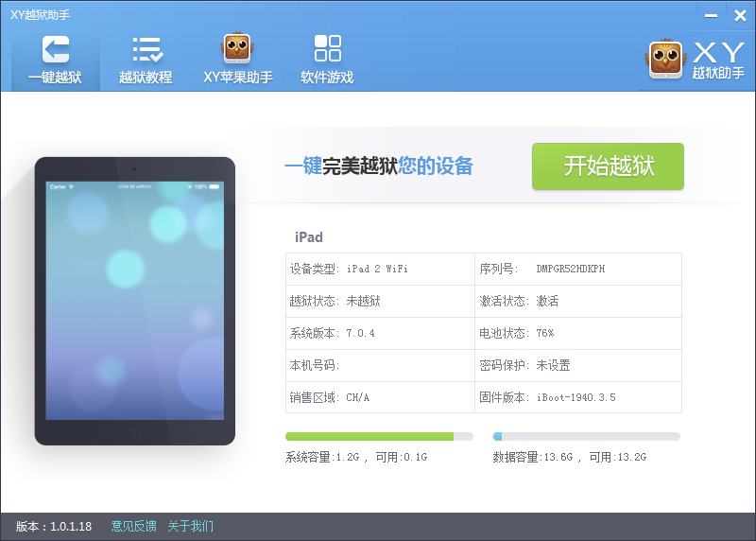Click the 数据容量:13.6G 可用:13.2G text

tap(570, 457)
